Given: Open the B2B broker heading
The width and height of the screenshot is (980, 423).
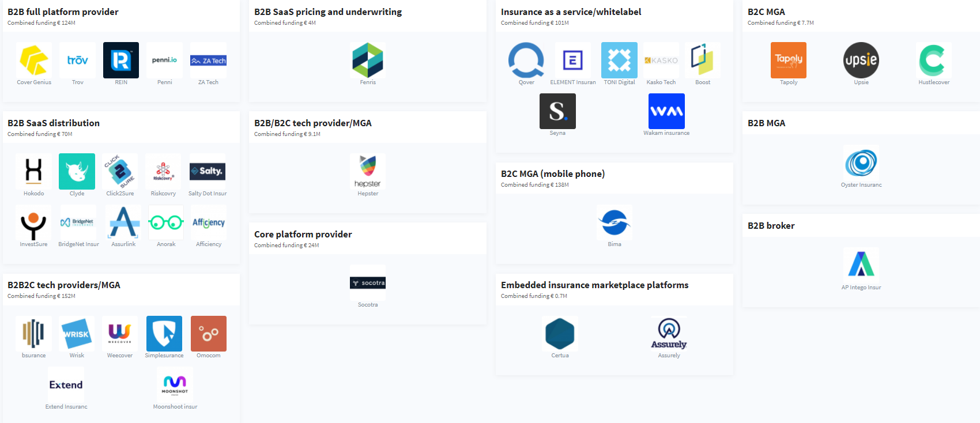Looking at the screenshot, I should [x=771, y=225].
